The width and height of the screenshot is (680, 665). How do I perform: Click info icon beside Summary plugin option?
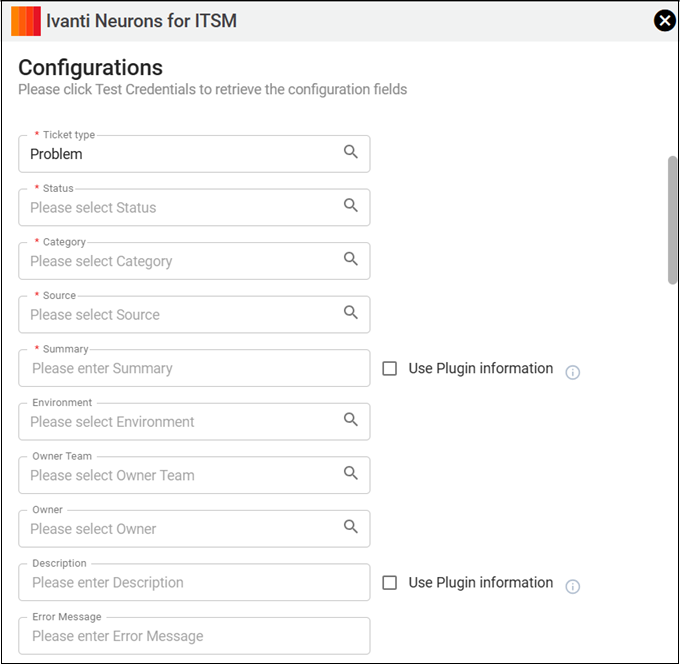[x=572, y=372]
